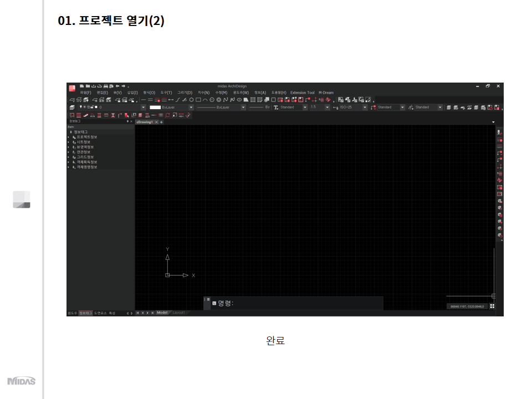Select the single Line drawing tool
532x399 pixels.
click(143, 100)
